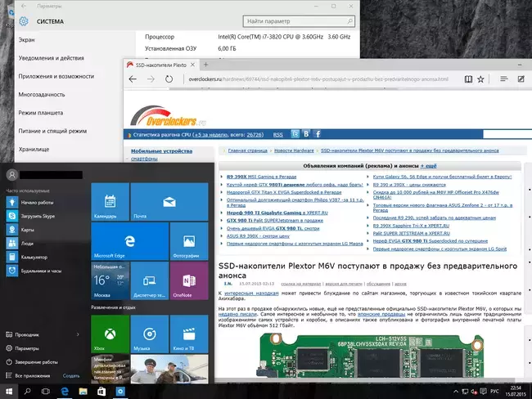Image resolution: width=532 pixels, height=399 pixels.
Task: Open the Movies & TV (Кино и ТВ) tile
Action: pyautogui.click(x=189, y=334)
